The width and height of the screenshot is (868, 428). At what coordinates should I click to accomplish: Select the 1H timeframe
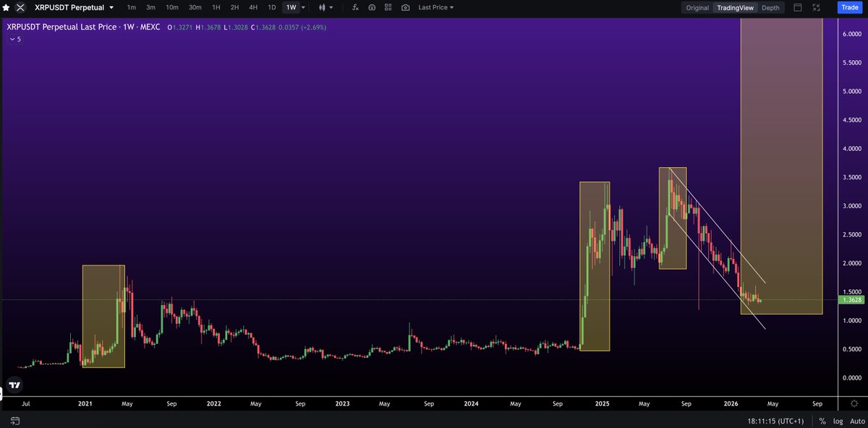pos(216,7)
